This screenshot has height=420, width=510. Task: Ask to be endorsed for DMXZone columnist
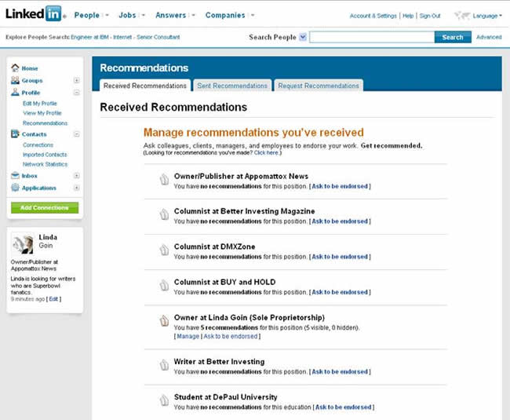point(340,257)
